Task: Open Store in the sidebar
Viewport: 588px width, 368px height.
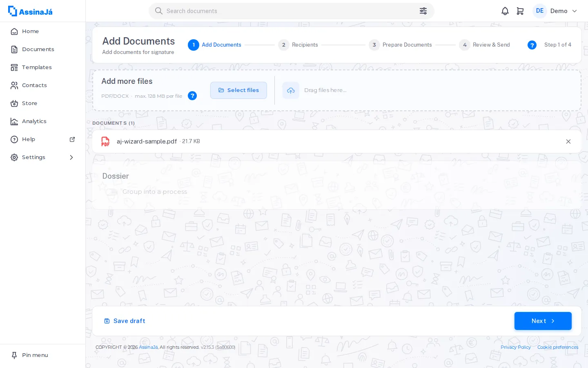Action: pos(42,103)
